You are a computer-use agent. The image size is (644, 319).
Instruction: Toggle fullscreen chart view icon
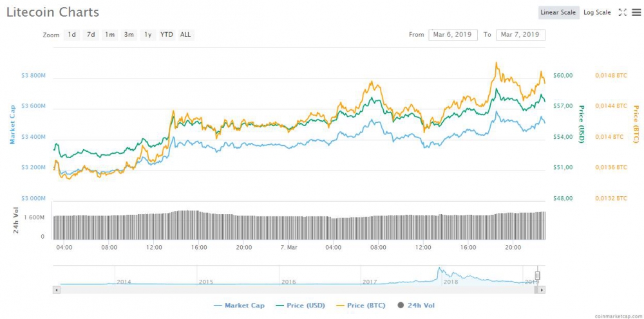[x=623, y=12]
